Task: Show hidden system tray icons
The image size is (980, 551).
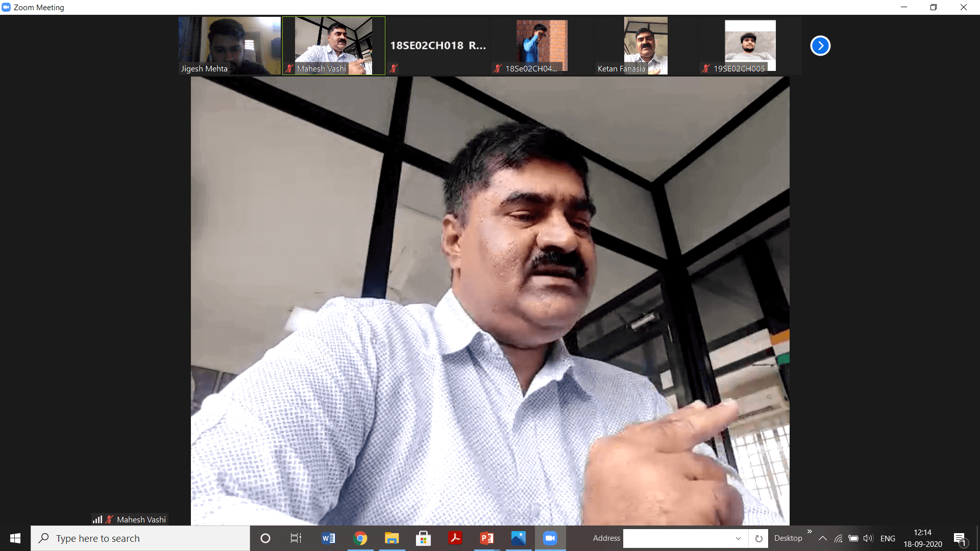Action: 823,538
